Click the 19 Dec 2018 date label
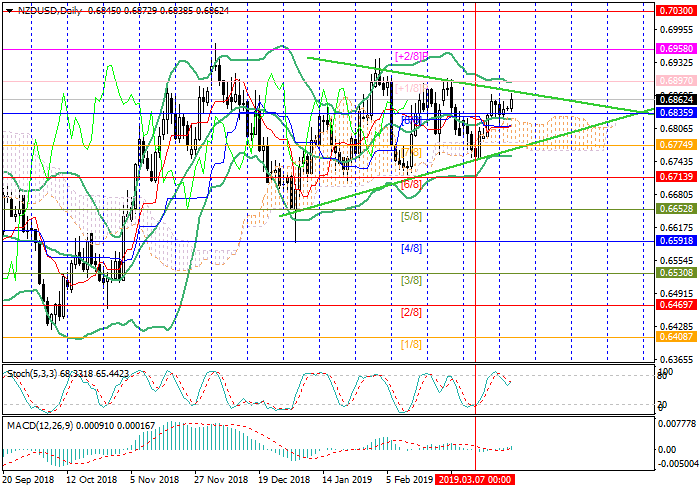This screenshot has height=491, width=700. (x=284, y=480)
